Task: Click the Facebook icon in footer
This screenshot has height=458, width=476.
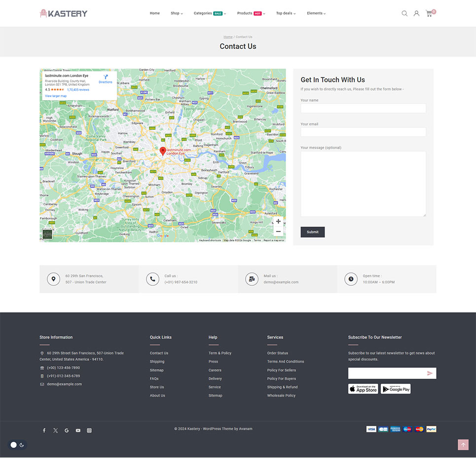Action: (x=44, y=430)
